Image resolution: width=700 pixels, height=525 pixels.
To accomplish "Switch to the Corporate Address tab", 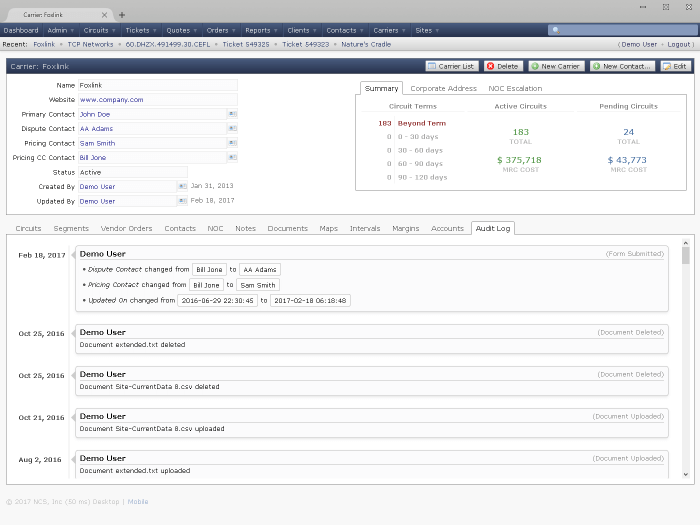I will [x=443, y=89].
